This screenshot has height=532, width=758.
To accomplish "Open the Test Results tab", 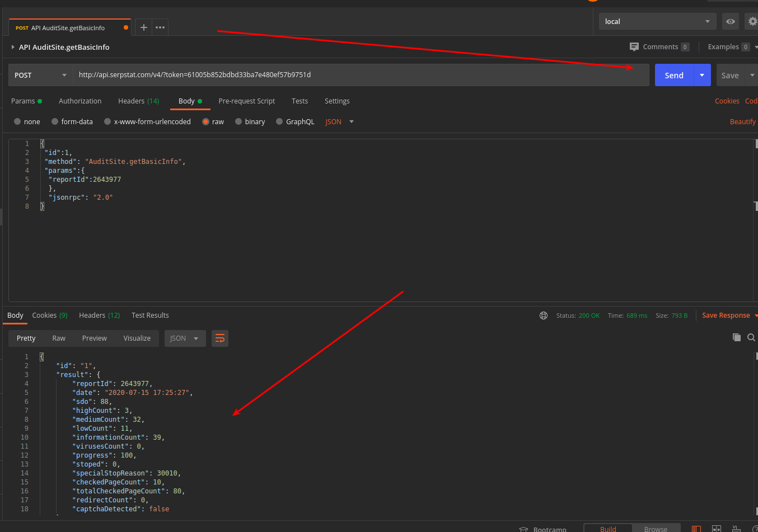I will tap(150, 316).
